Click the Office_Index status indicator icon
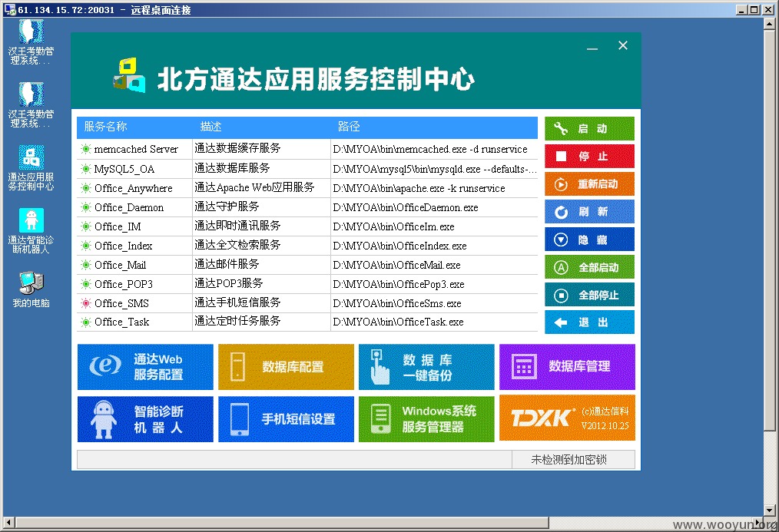 click(86, 246)
